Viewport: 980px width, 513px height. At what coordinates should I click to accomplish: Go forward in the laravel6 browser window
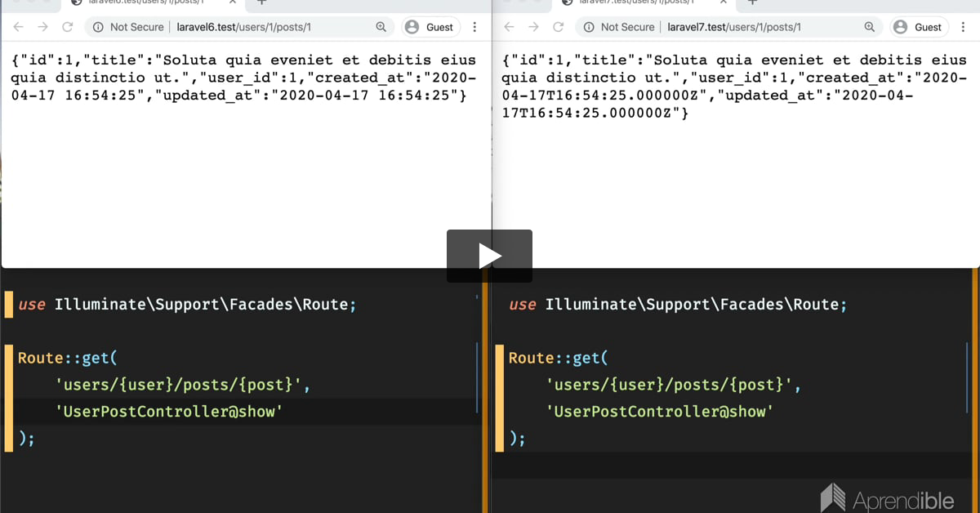pyautogui.click(x=42, y=27)
